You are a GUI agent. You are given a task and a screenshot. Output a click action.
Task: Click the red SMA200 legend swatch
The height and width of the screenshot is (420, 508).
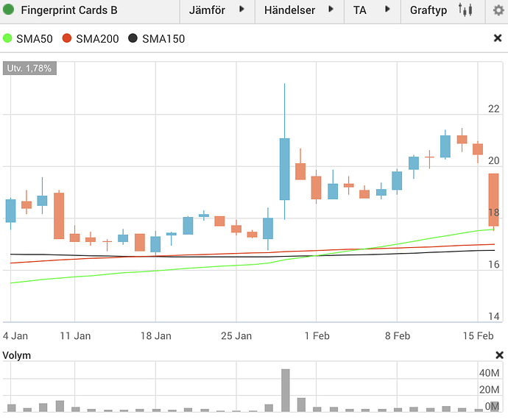coord(67,38)
